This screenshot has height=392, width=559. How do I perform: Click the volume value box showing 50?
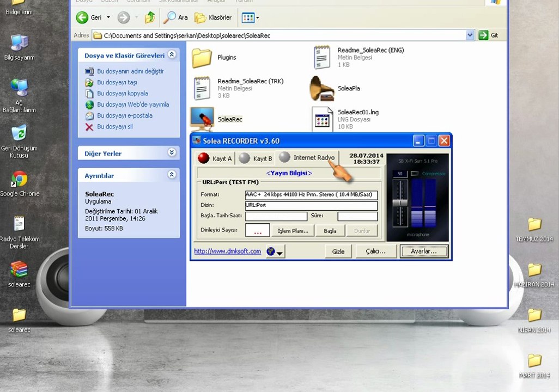click(400, 174)
